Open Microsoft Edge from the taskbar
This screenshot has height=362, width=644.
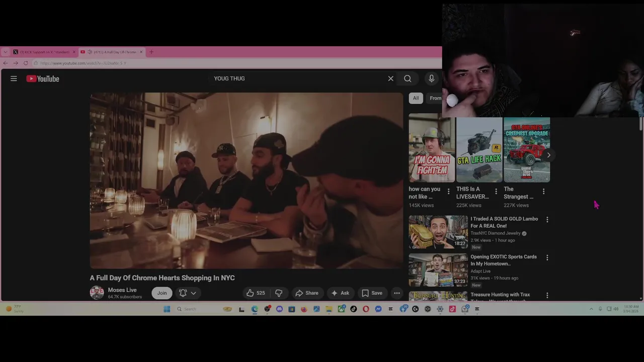255,309
